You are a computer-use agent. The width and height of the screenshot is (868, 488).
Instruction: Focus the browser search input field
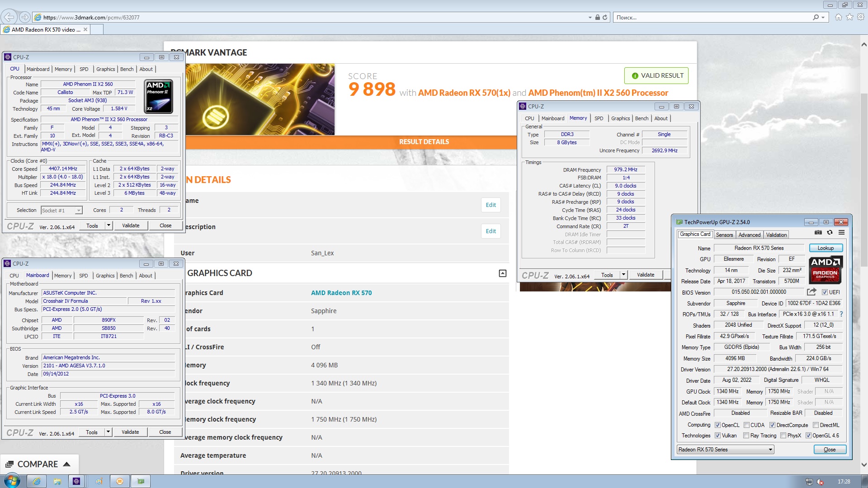point(713,17)
